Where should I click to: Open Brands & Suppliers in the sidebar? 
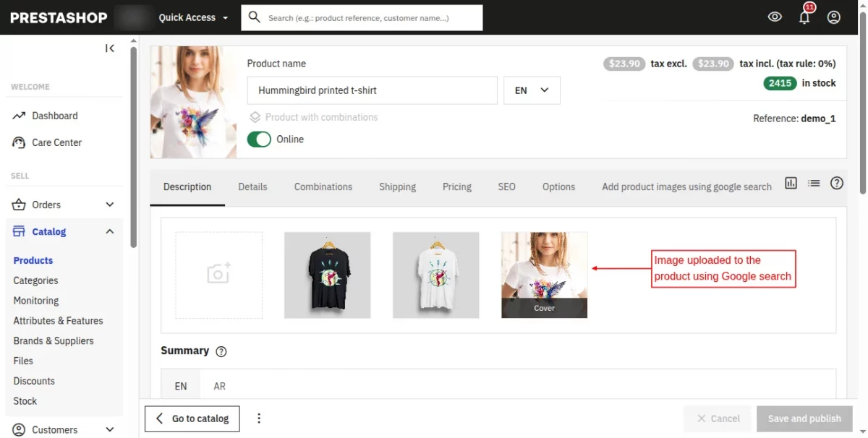click(x=54, y=340)
